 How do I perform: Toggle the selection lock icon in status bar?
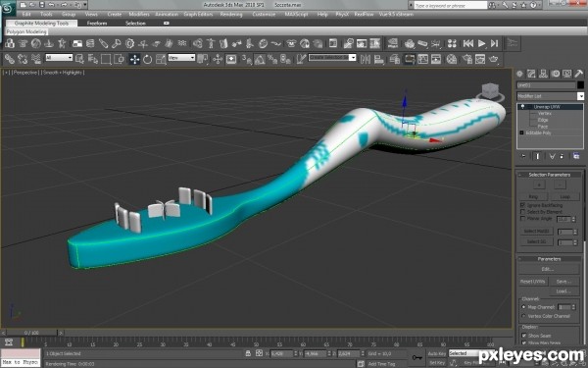pos(248,353)
